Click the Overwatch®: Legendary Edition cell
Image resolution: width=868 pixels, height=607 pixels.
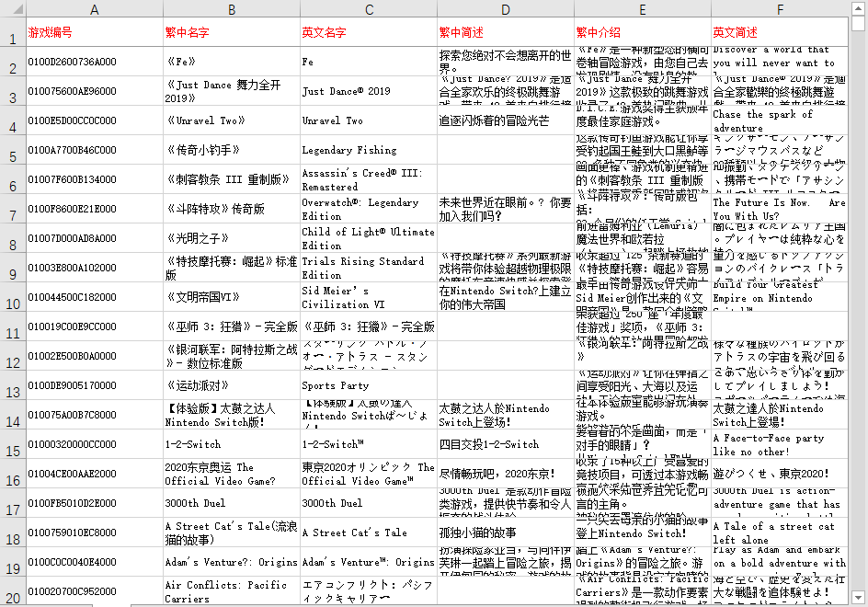point(369,209)
